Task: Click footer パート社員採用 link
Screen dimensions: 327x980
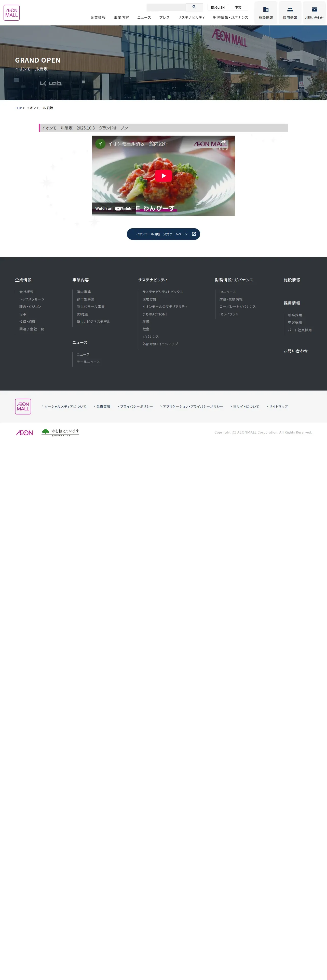Action: point(300,330)
